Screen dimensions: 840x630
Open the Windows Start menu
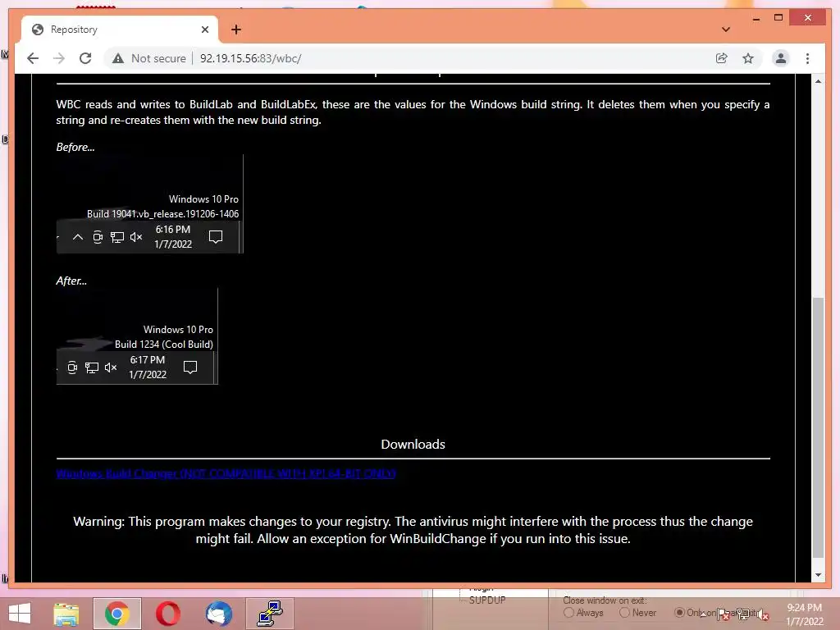(20, 614)
